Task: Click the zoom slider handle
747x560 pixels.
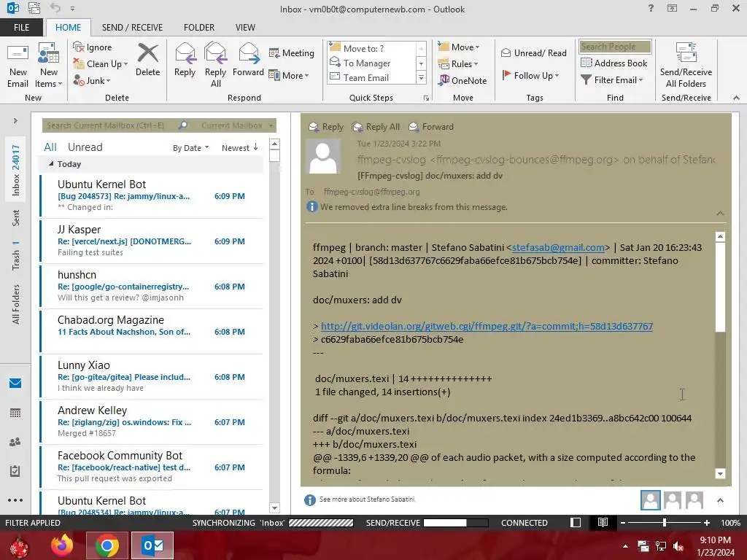Action: [664, 523]
